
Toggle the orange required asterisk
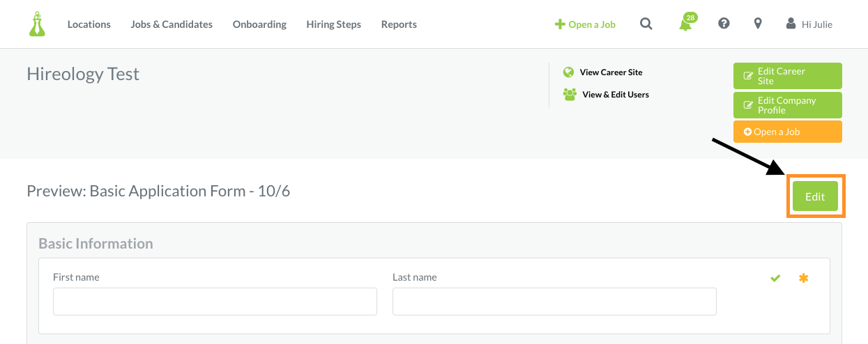[x=804, y=279]
